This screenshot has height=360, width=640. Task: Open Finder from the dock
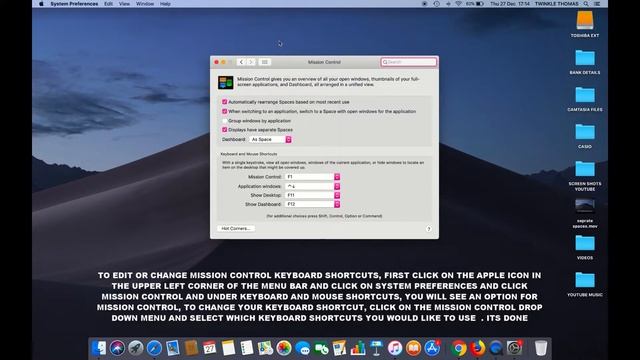click(x=99, y=348)
